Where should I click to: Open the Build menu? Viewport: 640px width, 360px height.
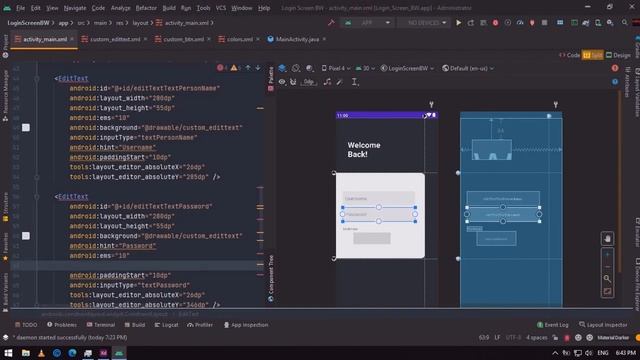point(169,8)
